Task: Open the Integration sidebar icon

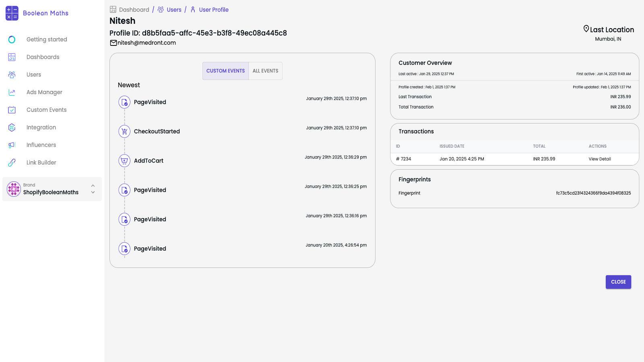Action: (12, 127)
